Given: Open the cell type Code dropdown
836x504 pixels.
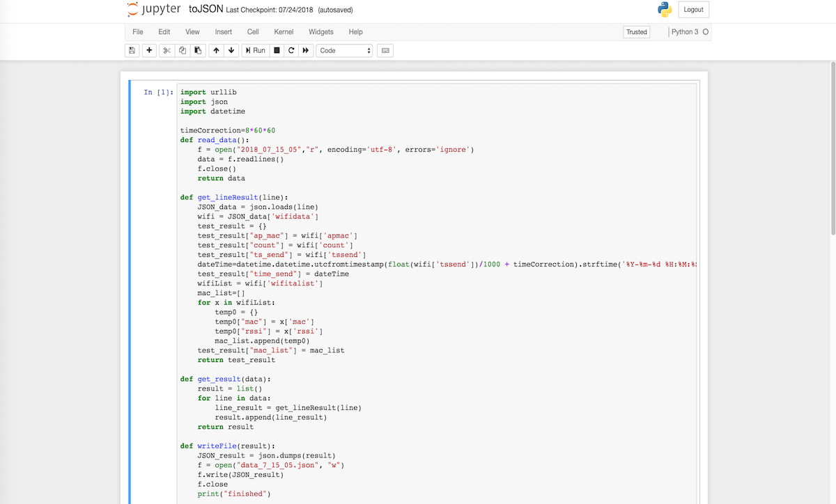Looking at the screenshot, I should (x=345, y=51).
